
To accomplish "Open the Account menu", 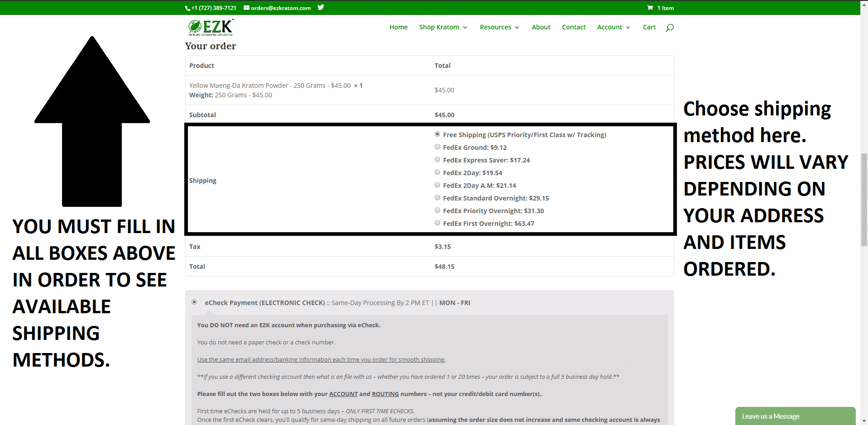I will click(609, 27).
